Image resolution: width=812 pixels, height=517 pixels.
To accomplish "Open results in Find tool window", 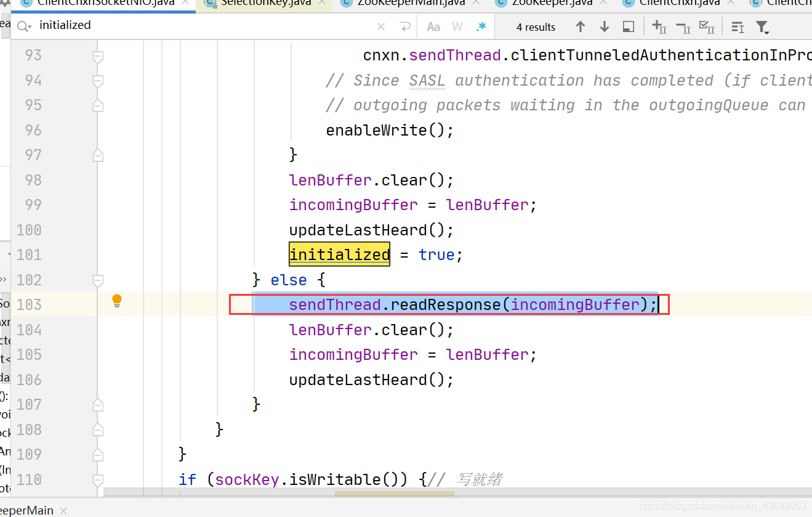I will pyautogui.click(x=629, y=26).
